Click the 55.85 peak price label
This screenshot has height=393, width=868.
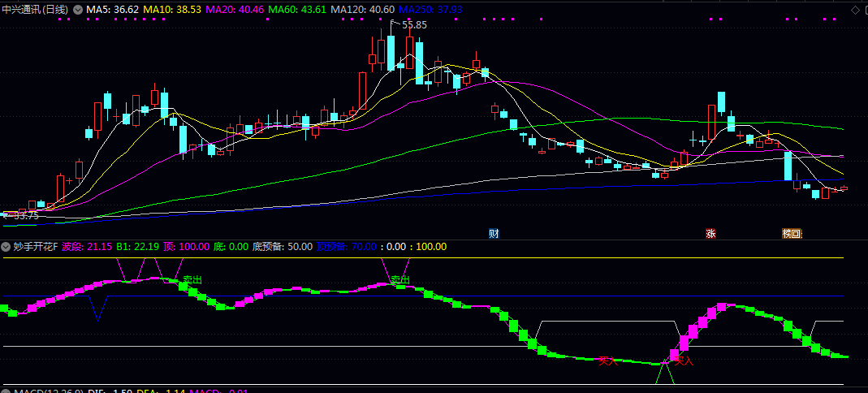coord(413,25)
